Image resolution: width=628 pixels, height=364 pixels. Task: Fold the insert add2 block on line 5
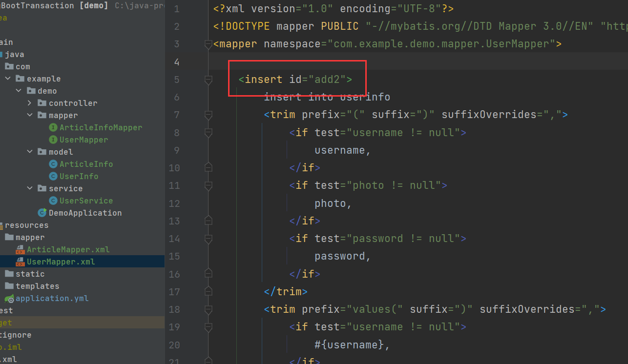click(209, 80)
